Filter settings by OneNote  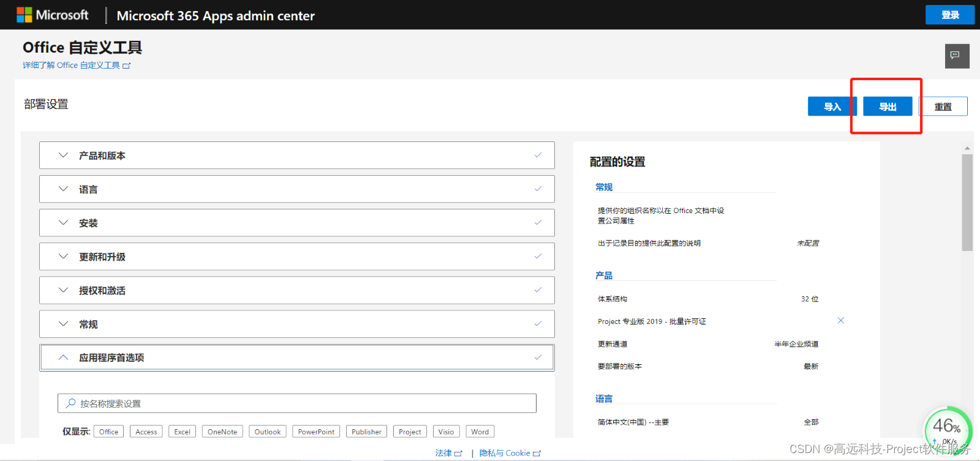(222, 432)
